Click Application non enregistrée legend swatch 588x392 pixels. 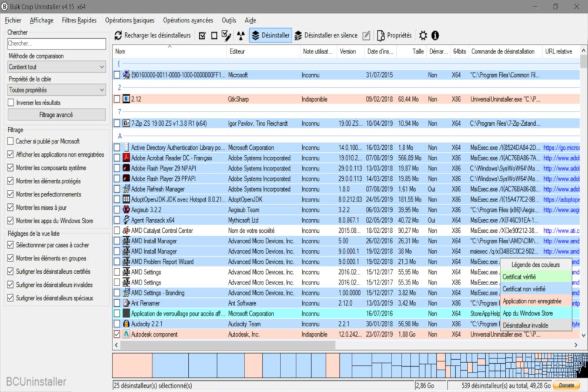point(536,301)
